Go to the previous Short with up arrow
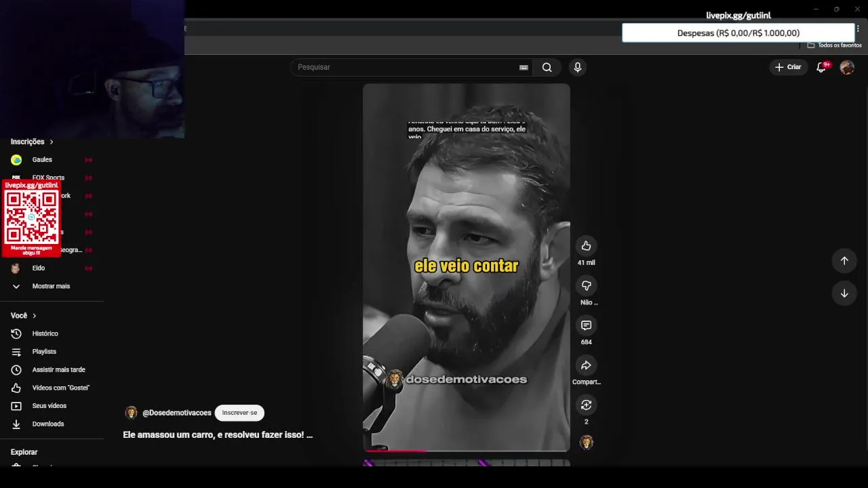Screen dimensions: 868x488 click(844, 261)
